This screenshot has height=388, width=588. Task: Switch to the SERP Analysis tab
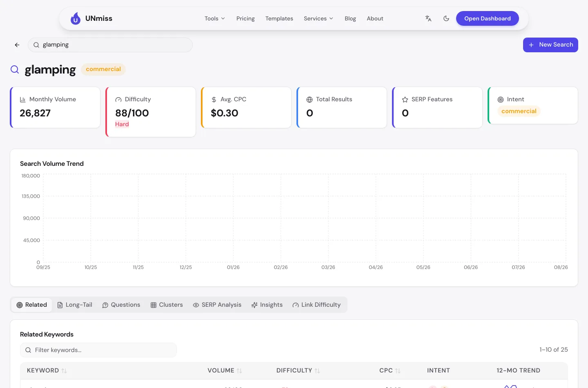coord(217,305)
